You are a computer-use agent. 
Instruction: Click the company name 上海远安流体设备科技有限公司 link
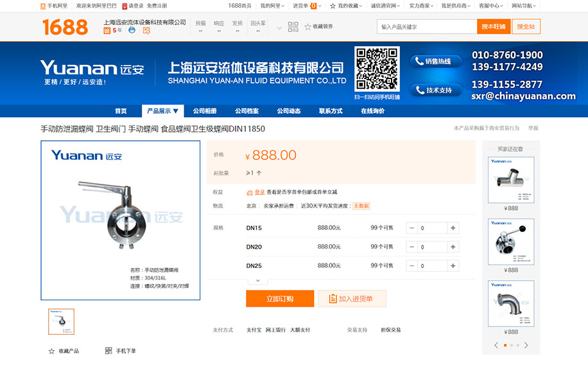(x=144, y=22)
